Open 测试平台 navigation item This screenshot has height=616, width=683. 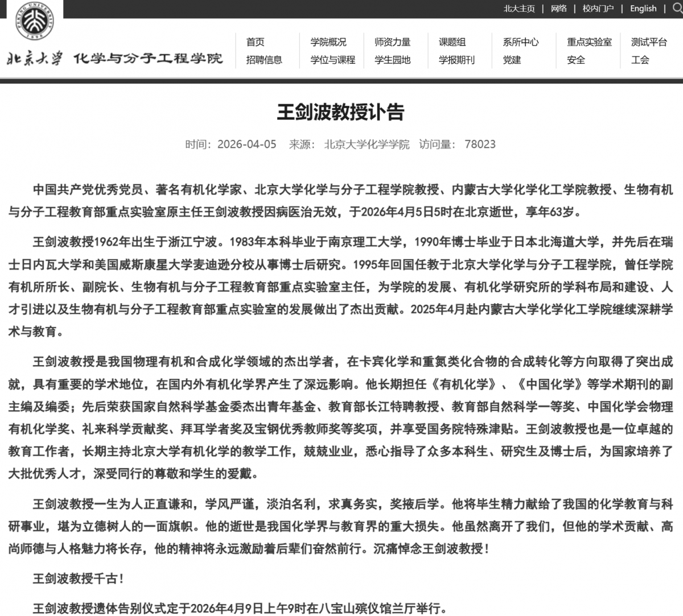click(649, 42)
